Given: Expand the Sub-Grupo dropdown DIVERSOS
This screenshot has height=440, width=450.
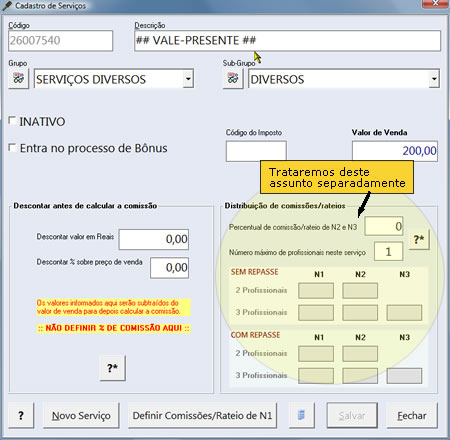Looking at the screenshot, I should coord(434,79).
